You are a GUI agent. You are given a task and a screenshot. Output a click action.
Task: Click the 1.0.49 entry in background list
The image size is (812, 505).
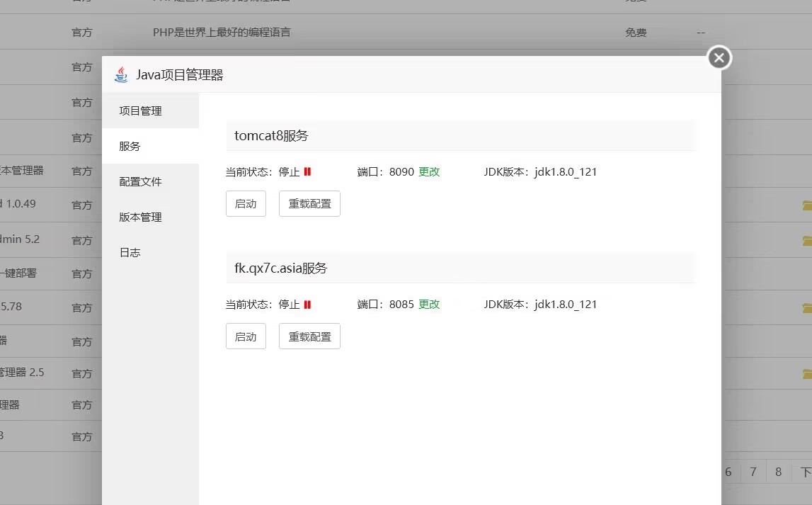pyautogui.click(x=18, y=203)
